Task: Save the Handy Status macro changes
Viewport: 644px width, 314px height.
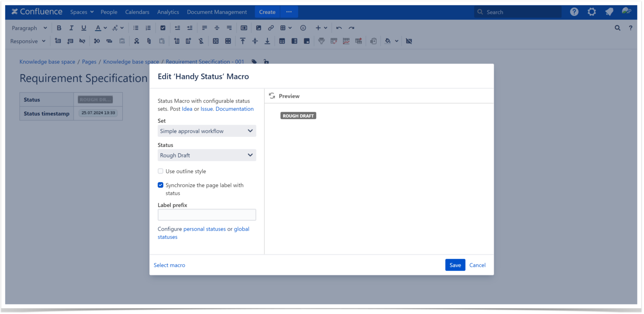Action: point(455,265)
